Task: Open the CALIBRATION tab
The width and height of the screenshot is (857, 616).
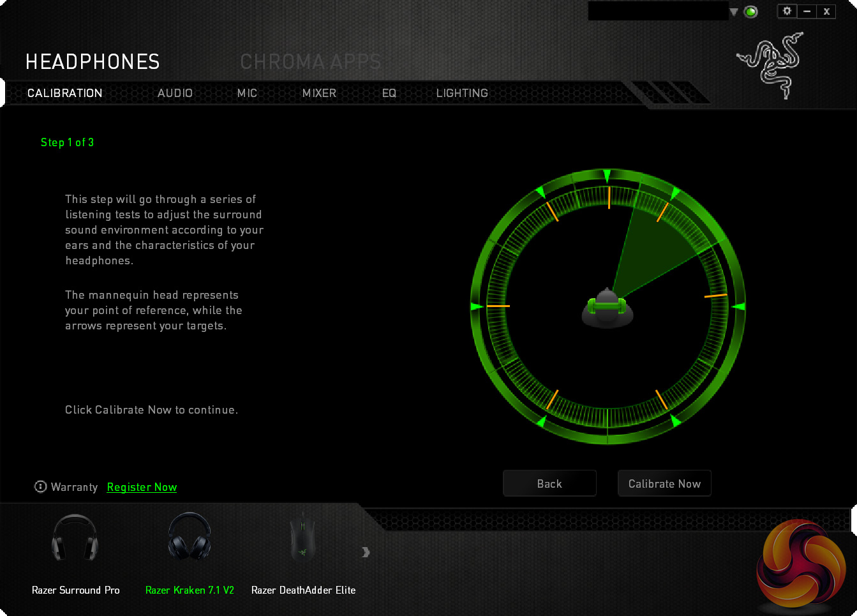Action: tap(65, 93)
